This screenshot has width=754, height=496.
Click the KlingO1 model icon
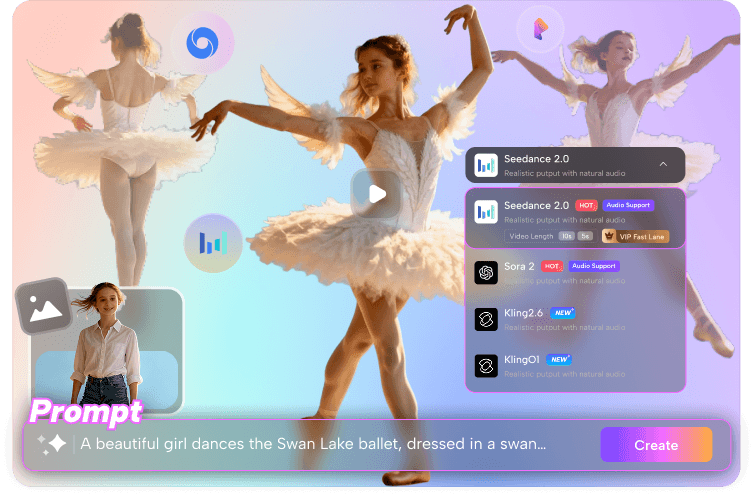click(x=486, y=366)
